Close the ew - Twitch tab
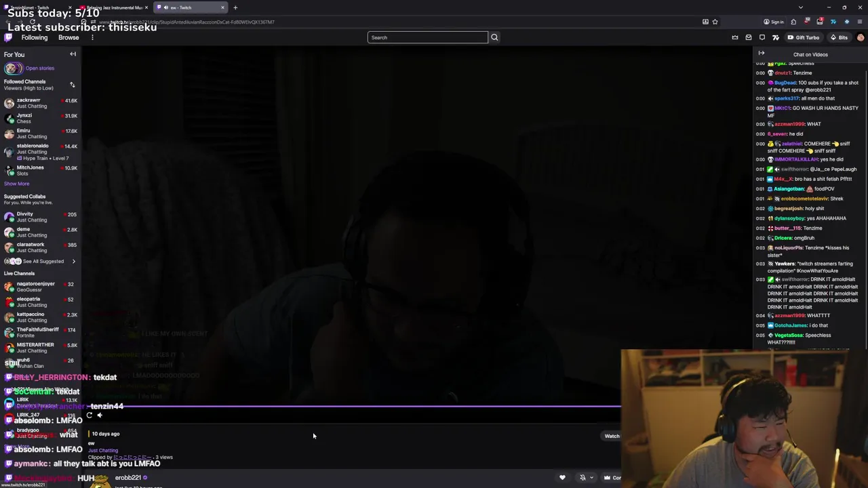Image resolution: width=868 pixels, height=488 pixels. click(x=222, y=7)
